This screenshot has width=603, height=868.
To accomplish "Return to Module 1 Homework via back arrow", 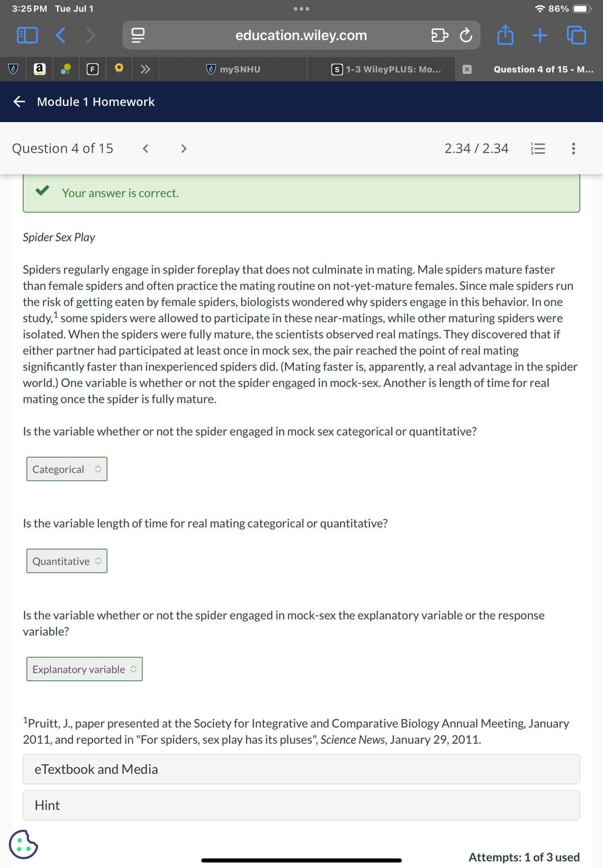I will click(x=19, y=102).
